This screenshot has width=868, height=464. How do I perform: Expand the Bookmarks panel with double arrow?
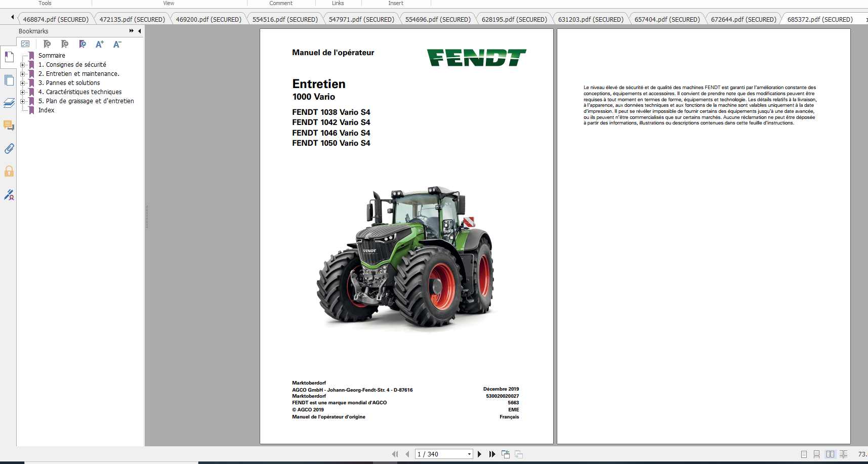tap(132, 31)
